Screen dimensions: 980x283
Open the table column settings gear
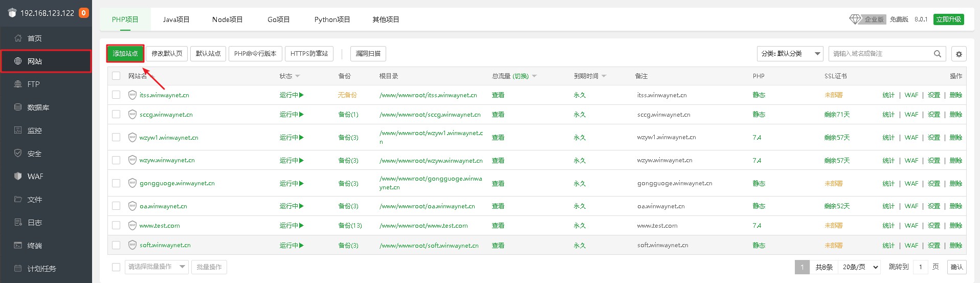959,54
